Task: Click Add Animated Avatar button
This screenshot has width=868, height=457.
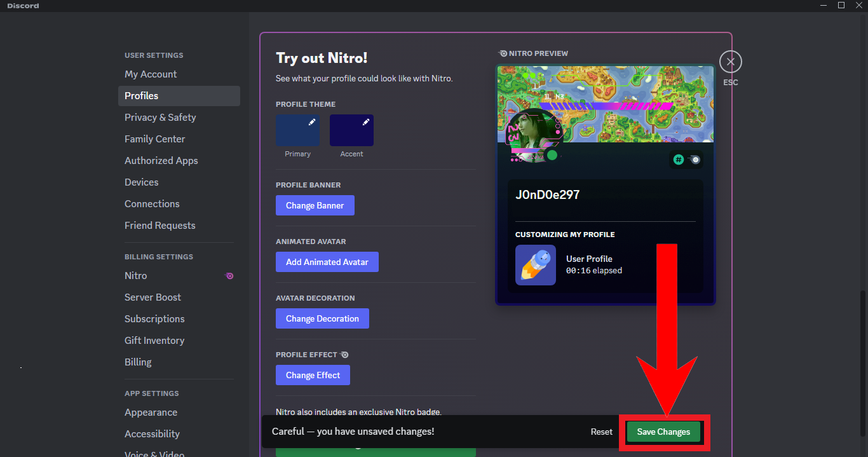Action: (327, 262)
